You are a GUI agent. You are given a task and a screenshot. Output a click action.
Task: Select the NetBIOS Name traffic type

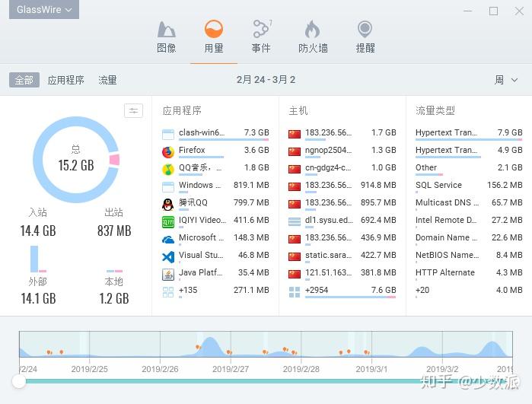469,256
